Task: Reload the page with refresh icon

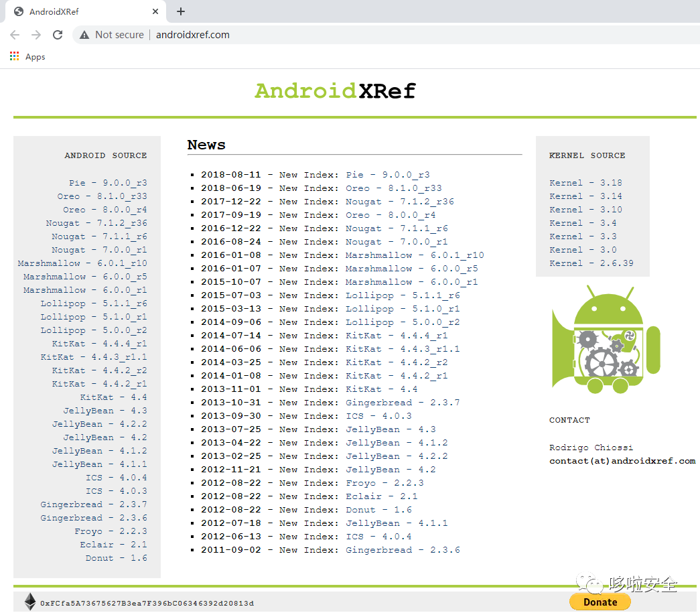Action: click(x=58, y=35)
